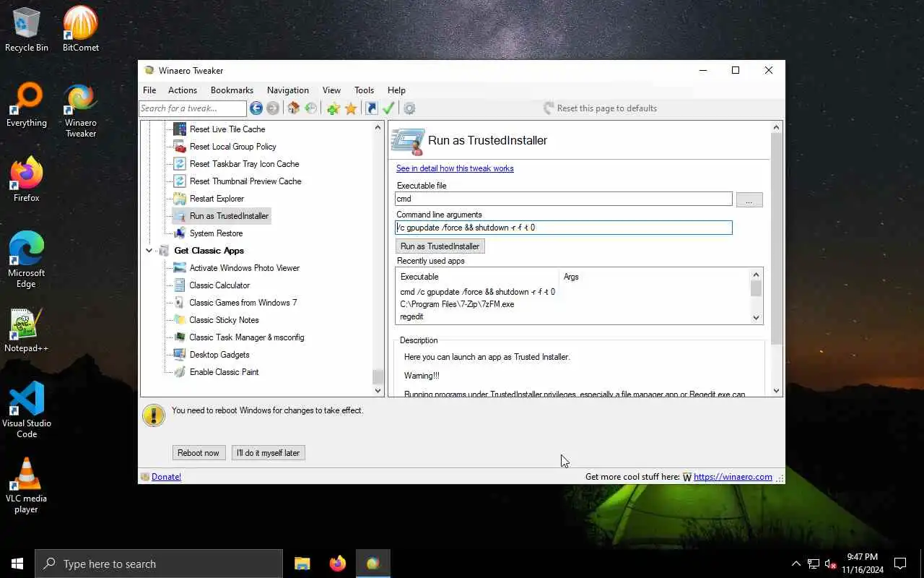Open the Actions menu
Image resolution: width=924 pixels, height=578 pixels.
click(183, 90)
